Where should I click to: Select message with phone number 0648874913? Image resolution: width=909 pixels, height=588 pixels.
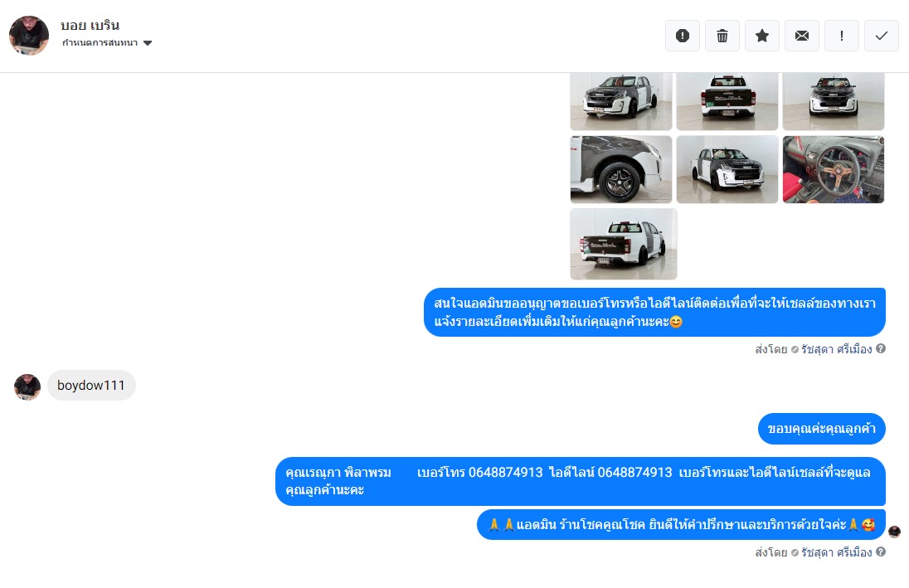581,481
